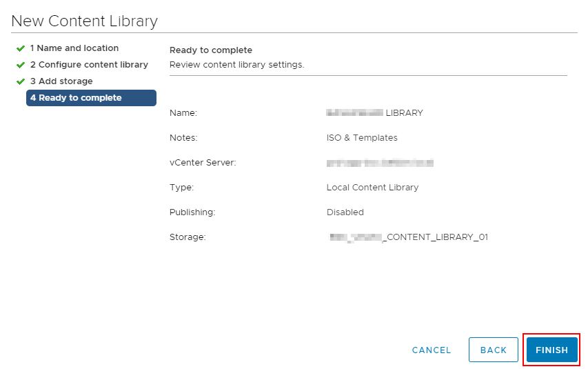The image size is (588, 369).
Task: Select step 4 Ready to complete
Action: (91, 98)
